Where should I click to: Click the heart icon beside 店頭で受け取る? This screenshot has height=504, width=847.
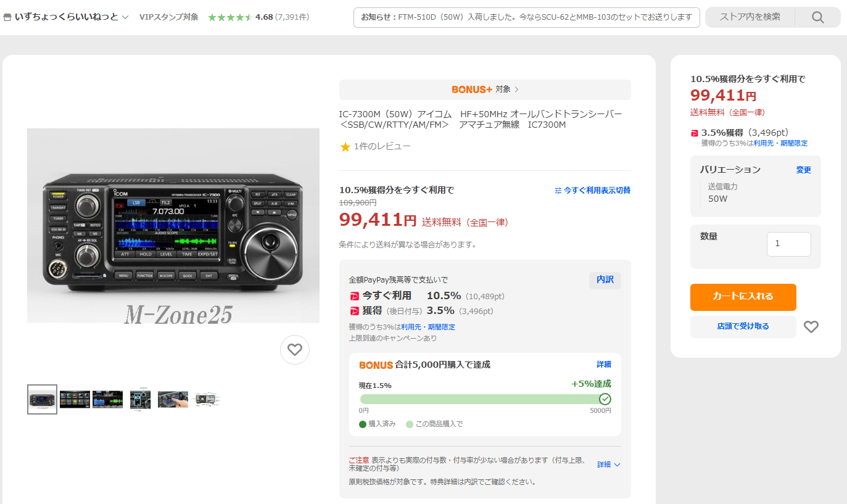tap(811, 327)
